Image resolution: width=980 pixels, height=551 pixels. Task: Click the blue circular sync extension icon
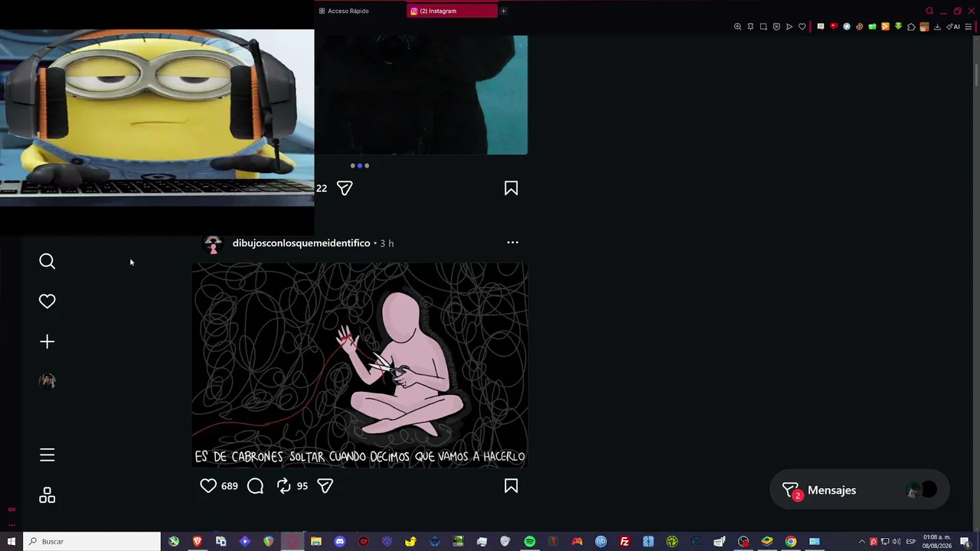(846, 27)
